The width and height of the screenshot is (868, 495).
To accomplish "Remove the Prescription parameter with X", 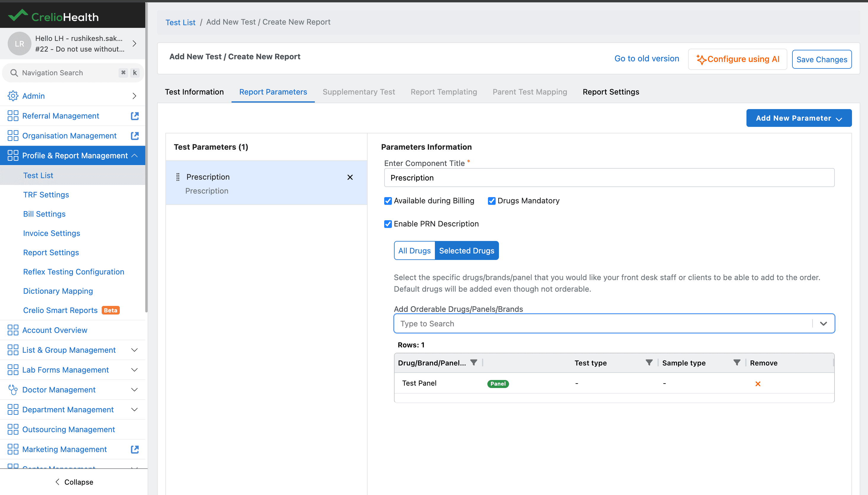I will coord(350,177).
